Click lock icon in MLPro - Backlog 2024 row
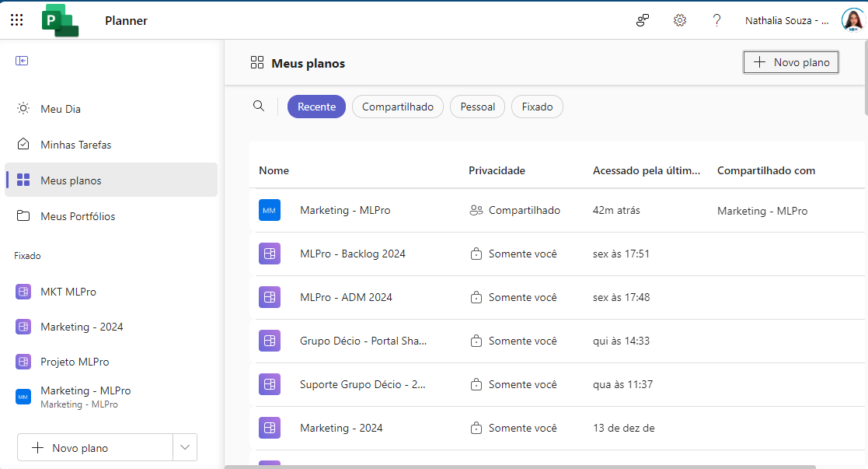868x469 pixels. click(x=476, y=254)
